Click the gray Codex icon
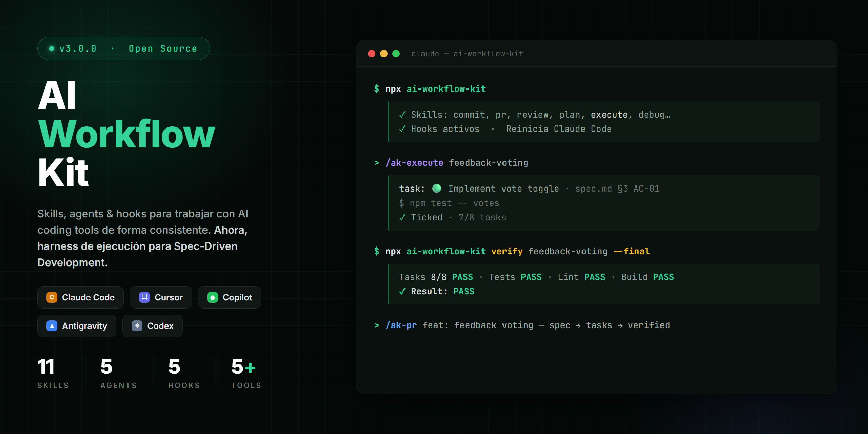This screenshot has width=868, height=434. click(137, 326)
